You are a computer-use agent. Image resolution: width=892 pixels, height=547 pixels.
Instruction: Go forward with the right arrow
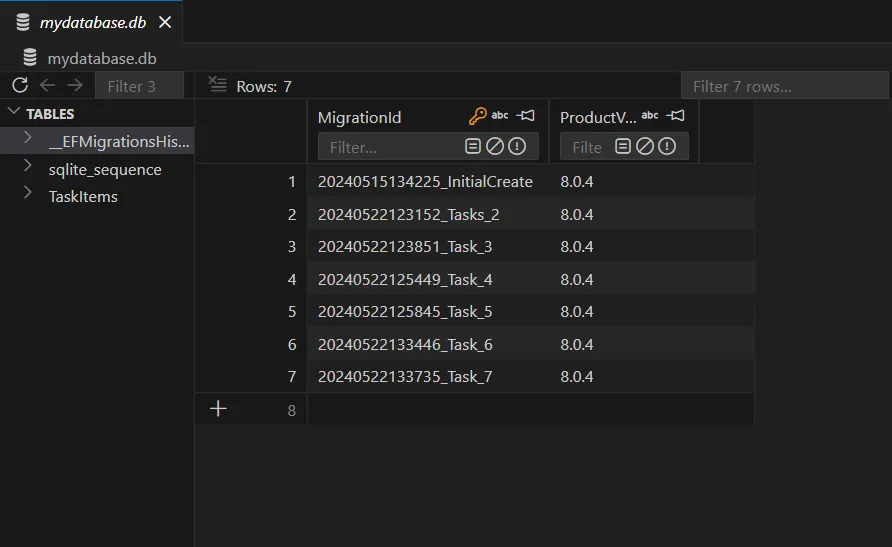click(75, 85)
